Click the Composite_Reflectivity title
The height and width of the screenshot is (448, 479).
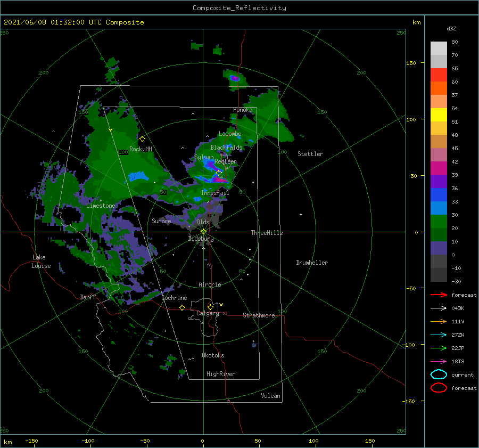[239, 8]
